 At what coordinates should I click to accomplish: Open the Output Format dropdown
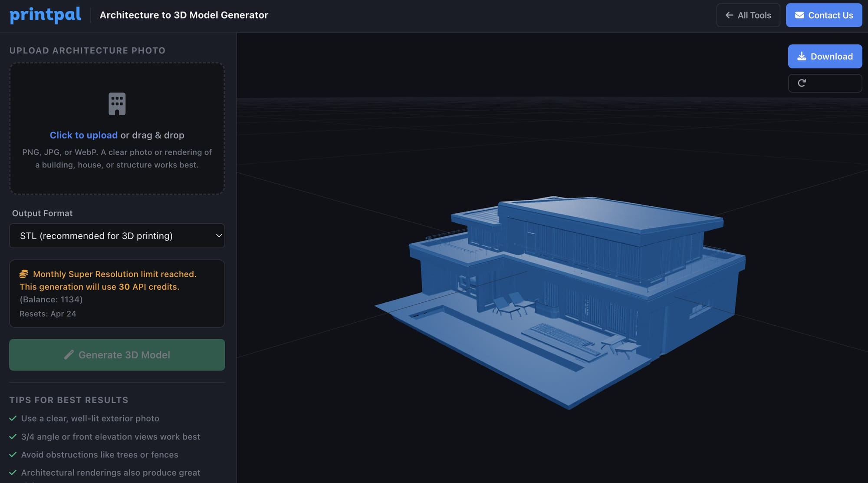coord(117,236)
